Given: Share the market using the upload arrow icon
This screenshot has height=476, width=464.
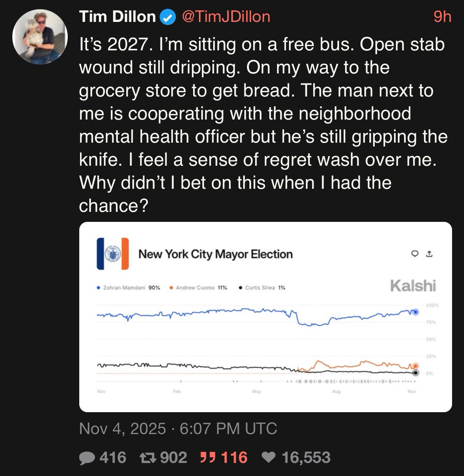Looking at the screenshot, I should (430, 254).
